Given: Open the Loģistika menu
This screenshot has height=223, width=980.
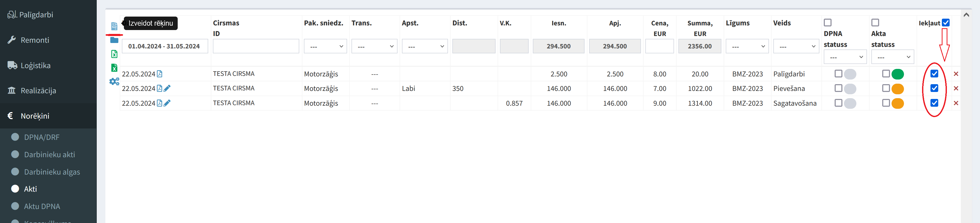Looking at the screenshot, I should [35, 66].
